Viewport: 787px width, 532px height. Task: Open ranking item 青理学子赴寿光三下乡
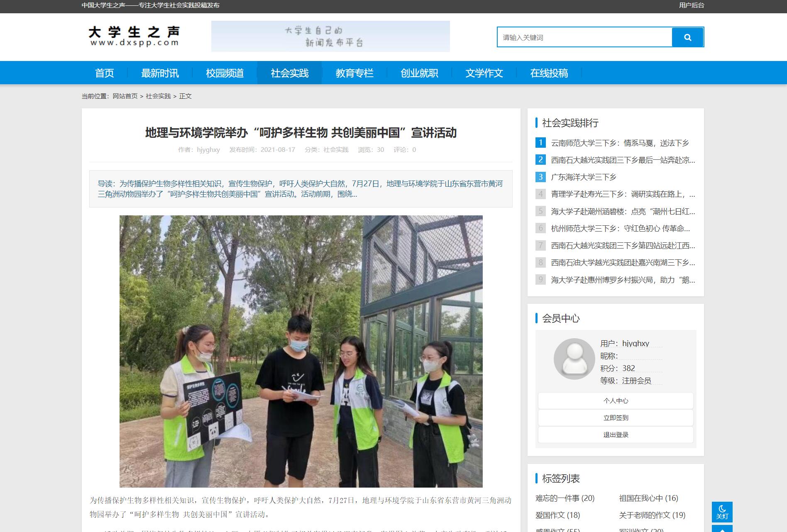pyautogui.click(x=623, y=194)
